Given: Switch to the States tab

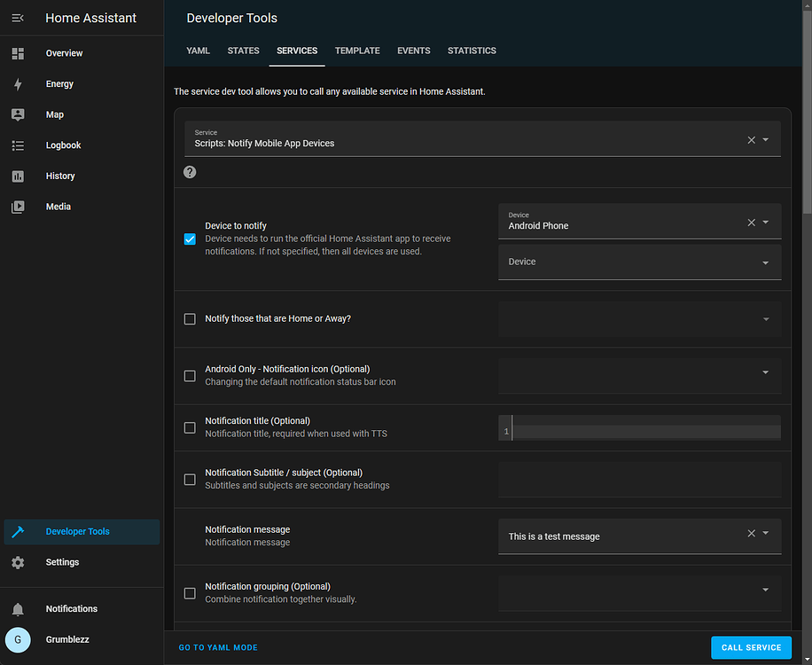Looking at the screenshot, I should point(243,51).
